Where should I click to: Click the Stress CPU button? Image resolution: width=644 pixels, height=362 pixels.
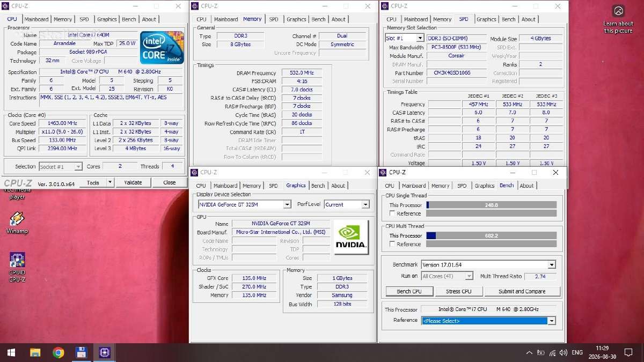(459, 291)
